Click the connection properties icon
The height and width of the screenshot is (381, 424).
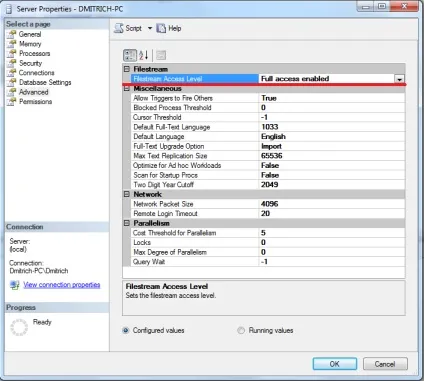(15, 285)
